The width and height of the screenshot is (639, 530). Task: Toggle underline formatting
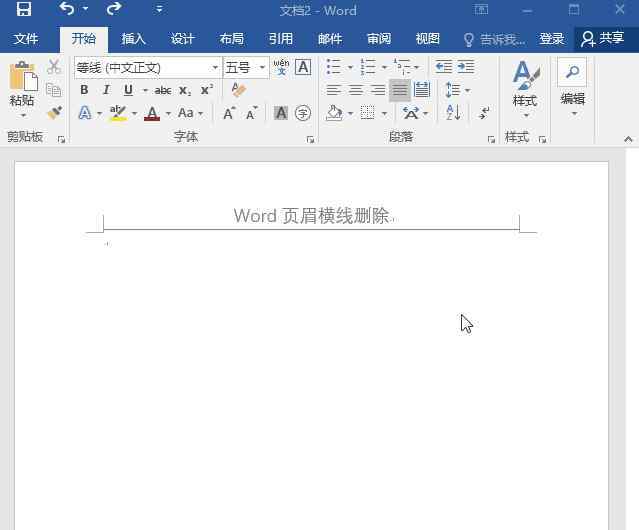pos(128,90)
